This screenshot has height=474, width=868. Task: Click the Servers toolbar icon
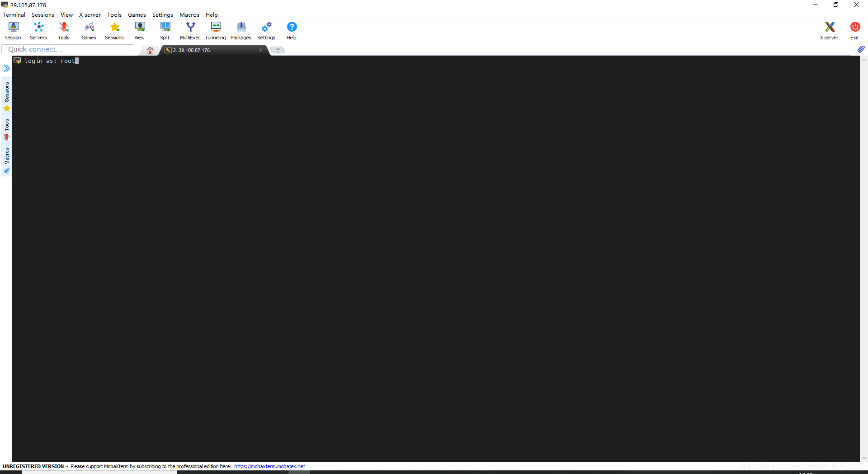pos(38,31)
